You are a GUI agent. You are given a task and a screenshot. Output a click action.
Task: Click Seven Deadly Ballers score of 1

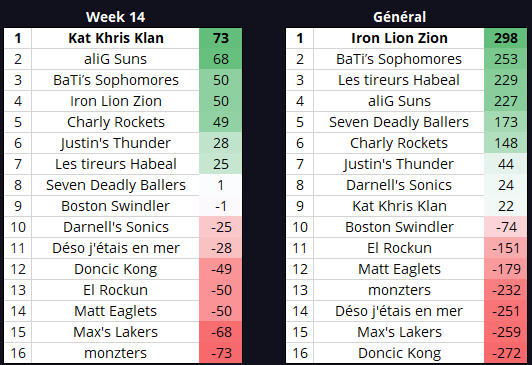pyautogui.click(x=221, y=185)
